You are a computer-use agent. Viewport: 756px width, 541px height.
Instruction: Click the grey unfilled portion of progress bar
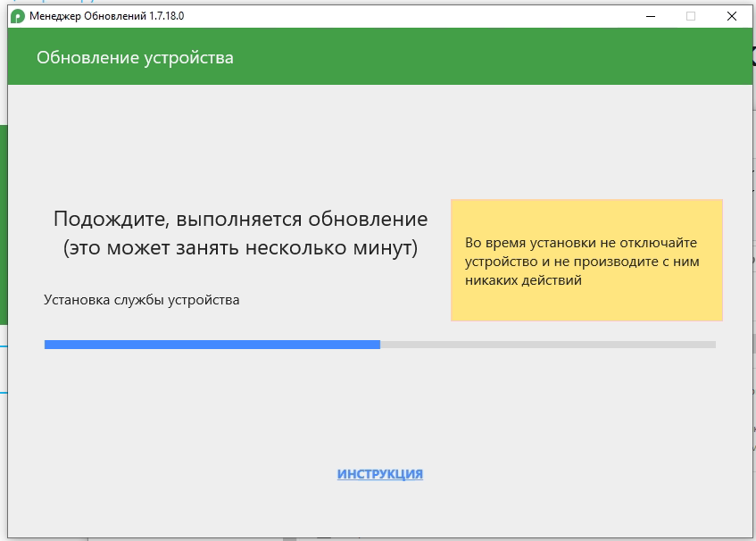547,344
